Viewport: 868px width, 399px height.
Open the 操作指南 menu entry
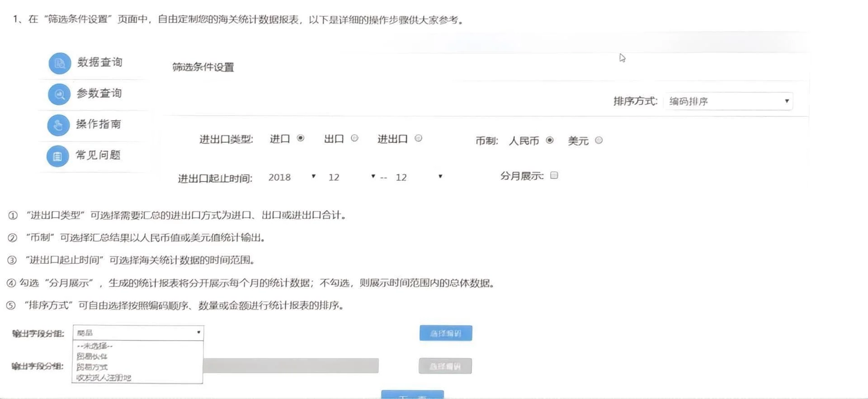pos(98,124)
